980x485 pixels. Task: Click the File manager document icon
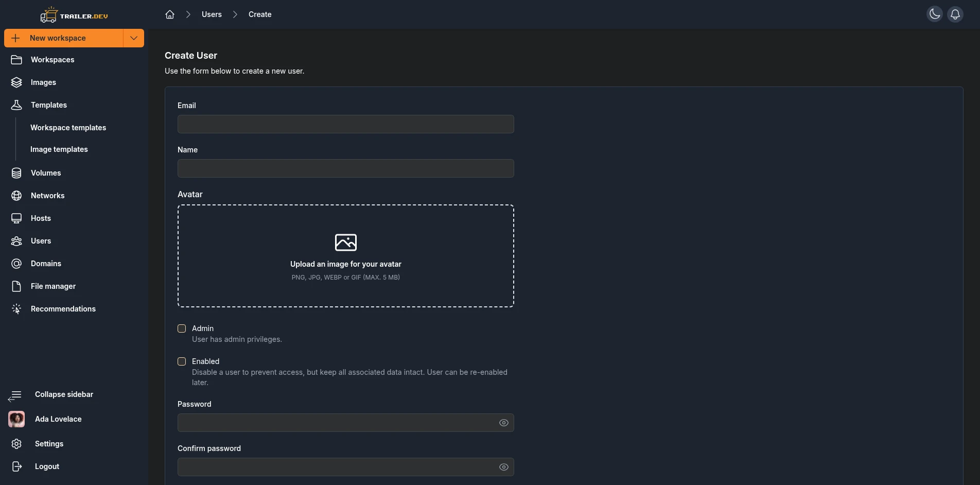tap(16, 286)
